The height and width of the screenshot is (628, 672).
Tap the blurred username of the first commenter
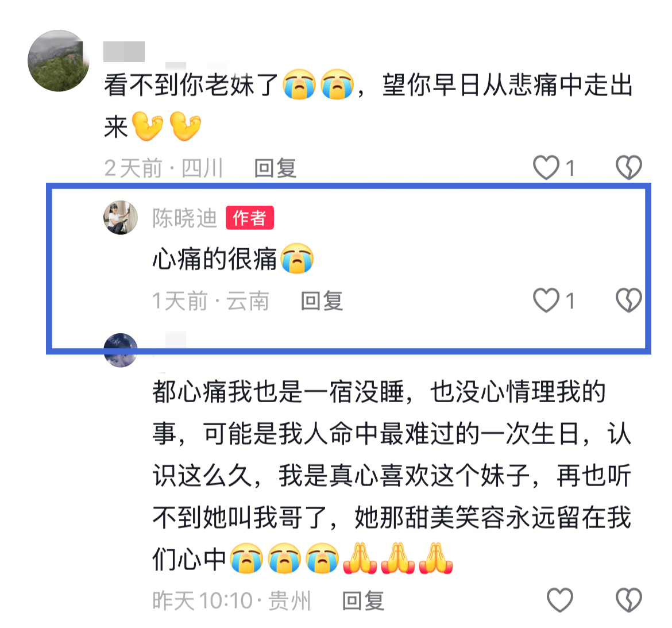pos(124,52)
